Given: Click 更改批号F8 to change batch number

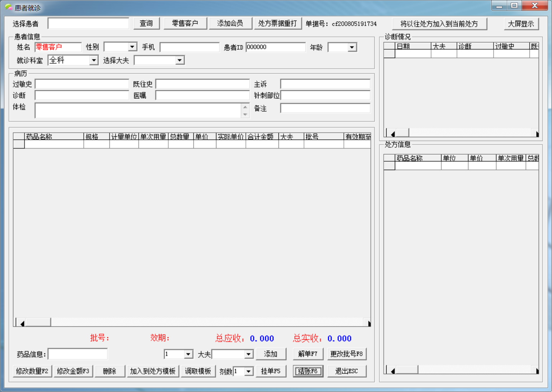Looking at the screenshot, I should tap(347, 354).
